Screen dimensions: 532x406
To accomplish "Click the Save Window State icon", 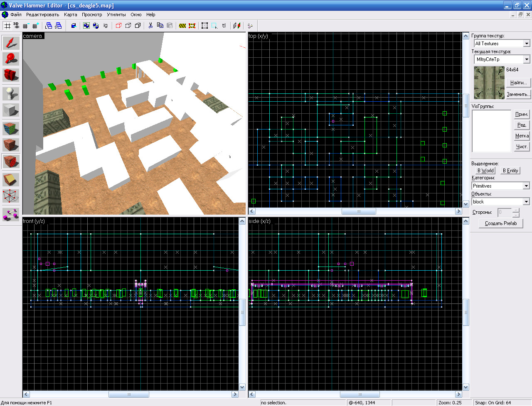I will tap(58, 26).
